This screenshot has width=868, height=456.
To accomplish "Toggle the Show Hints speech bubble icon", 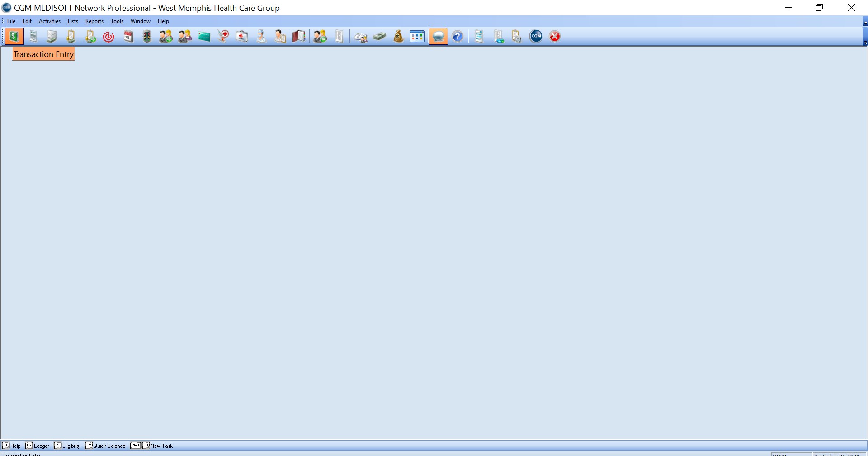I will (438, 36).
